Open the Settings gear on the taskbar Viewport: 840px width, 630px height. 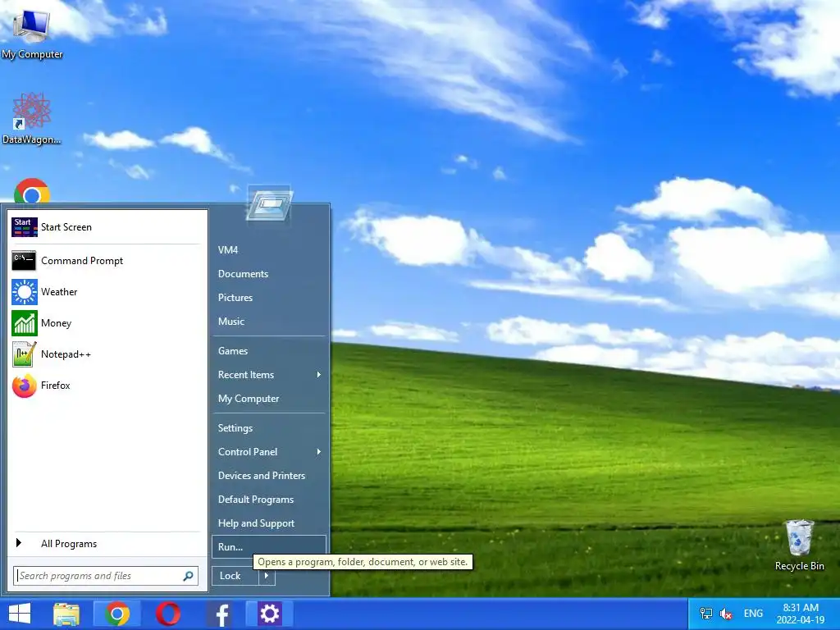[x=269, y=614]
